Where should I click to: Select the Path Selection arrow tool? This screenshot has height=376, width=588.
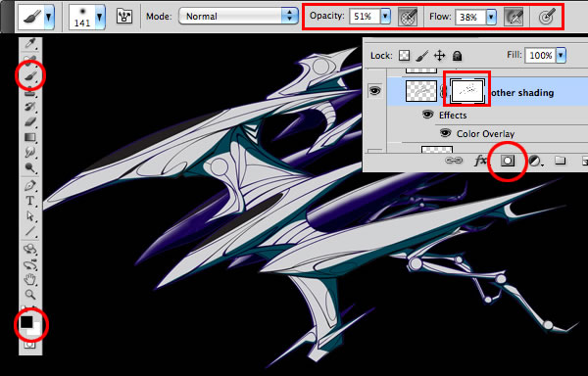30,216
